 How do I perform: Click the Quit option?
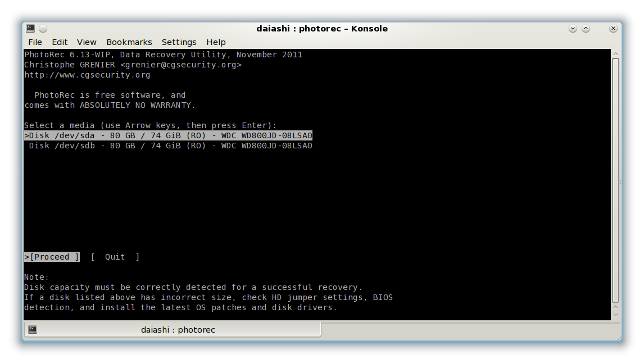coord(115,257)
